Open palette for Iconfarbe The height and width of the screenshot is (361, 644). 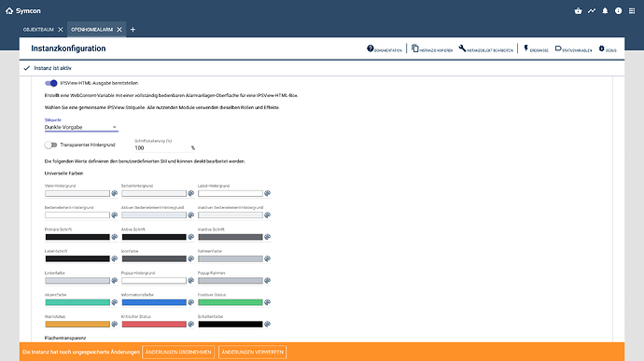(x=191, y=258)
